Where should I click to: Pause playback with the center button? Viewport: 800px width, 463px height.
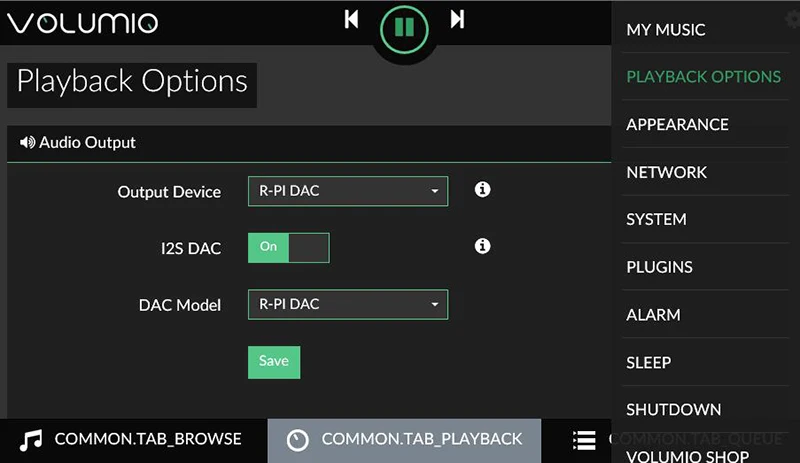point(404,29)
